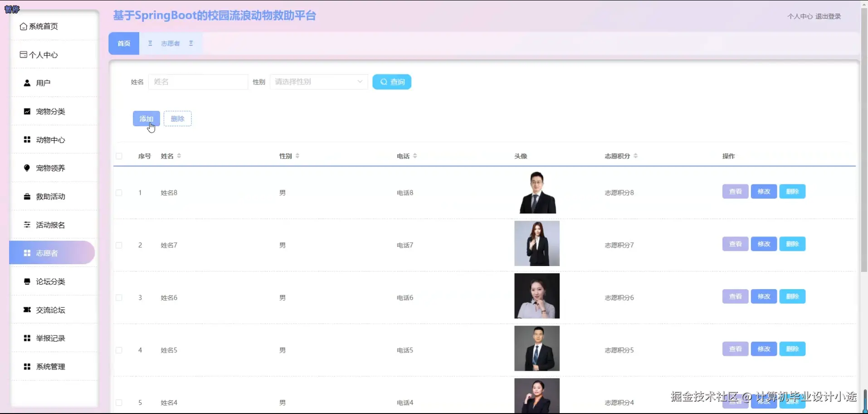Viewport: 868px width, 414px height.
Task: Open 交流论坛 sidebar menu item
Action: click(x=54, y=310)
